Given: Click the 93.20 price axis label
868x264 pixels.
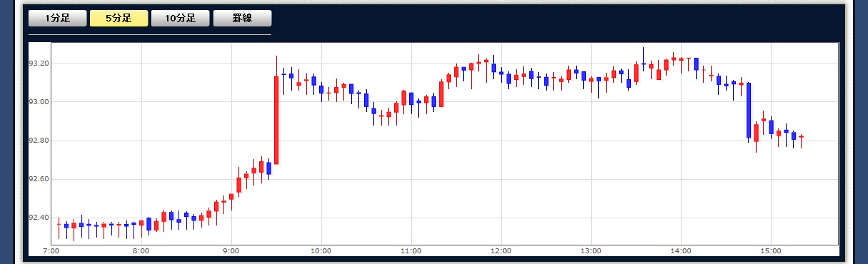Looking at the screenshot, I should coord(39,64).
